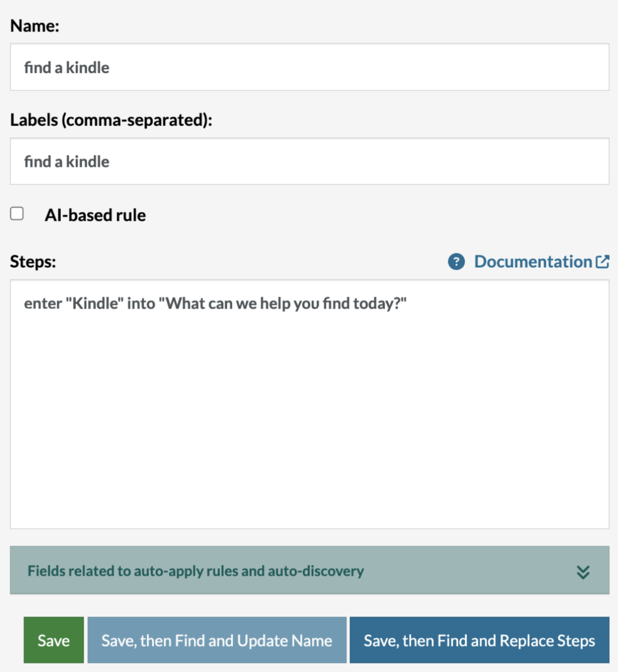This screenshot has width=619, height=672.
Task: Click the "Labels (comma-separated):" label
Action: [x=111, y=120]
